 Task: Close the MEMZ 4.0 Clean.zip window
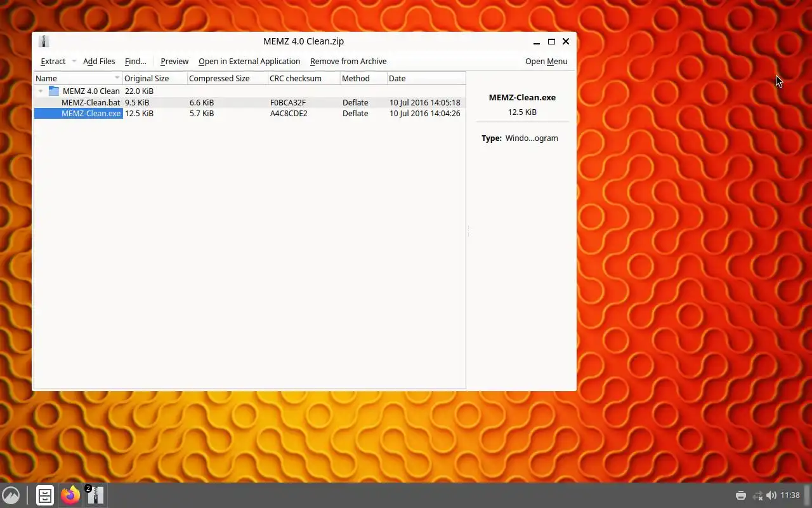tap(566, 41)
